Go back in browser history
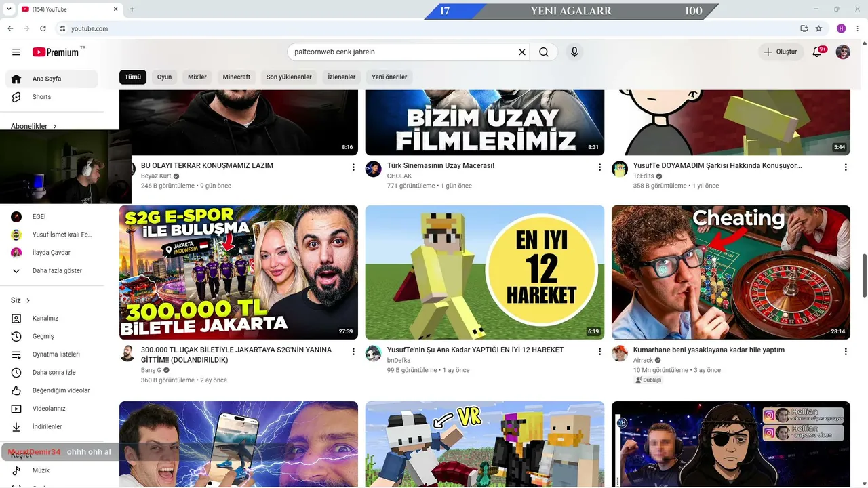868x488 pixels. click(x=10, y=28)
